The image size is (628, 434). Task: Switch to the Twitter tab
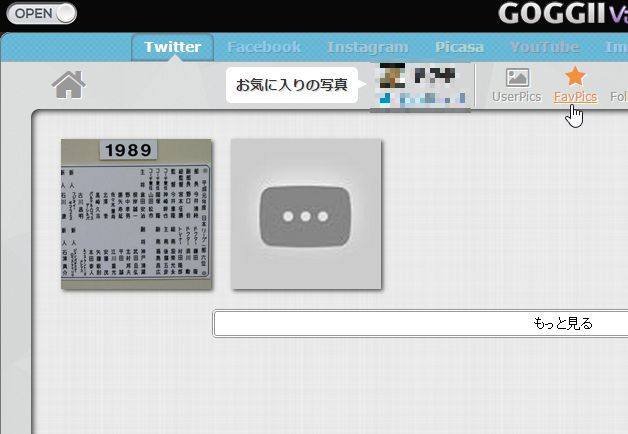(x=173, y=47)
